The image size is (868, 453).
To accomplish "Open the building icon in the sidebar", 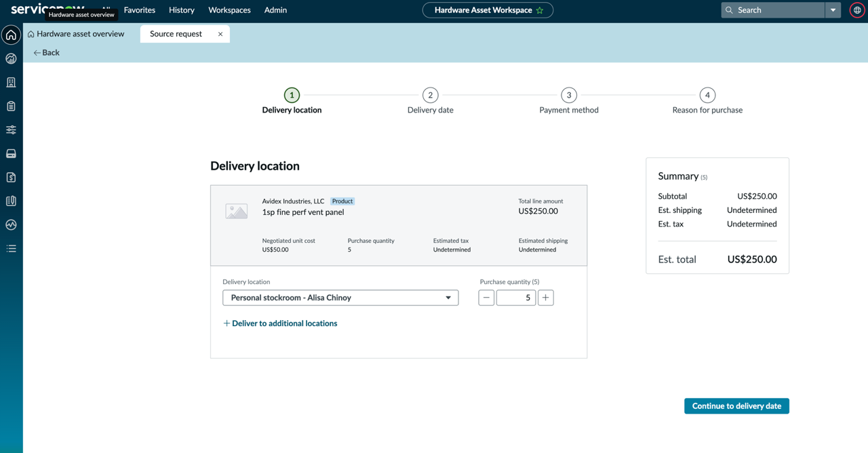I will point(11,83).
